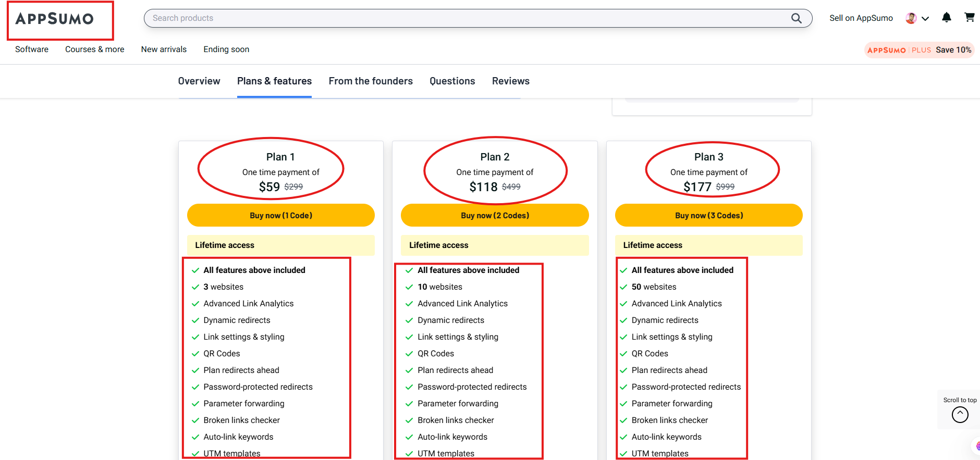This screenshot has width=980, height=460.
Task: Switch to the Reviews tab
Action: coord(510,81)
